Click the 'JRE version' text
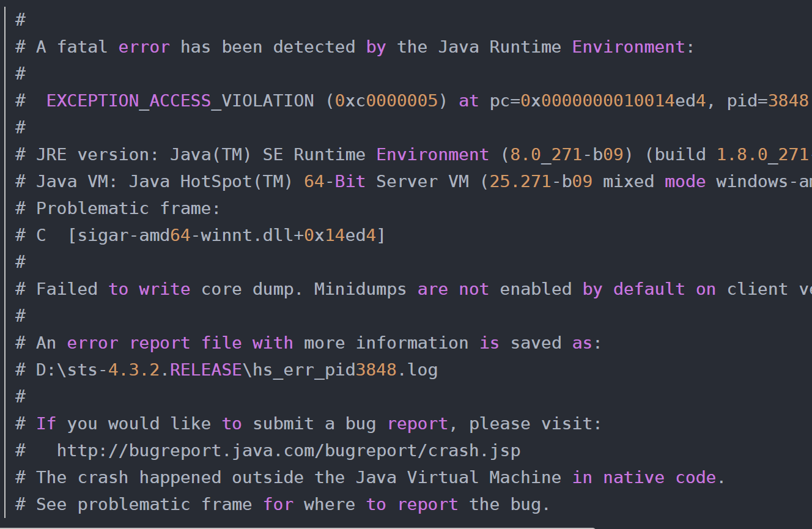This screenshot has height=529, width=812. point(92,155)
